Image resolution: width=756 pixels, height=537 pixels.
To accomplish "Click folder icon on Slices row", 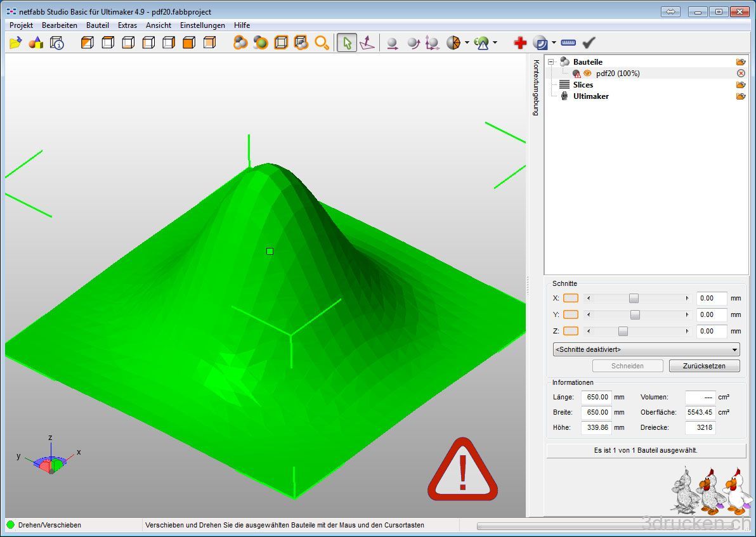I will 741,85.
